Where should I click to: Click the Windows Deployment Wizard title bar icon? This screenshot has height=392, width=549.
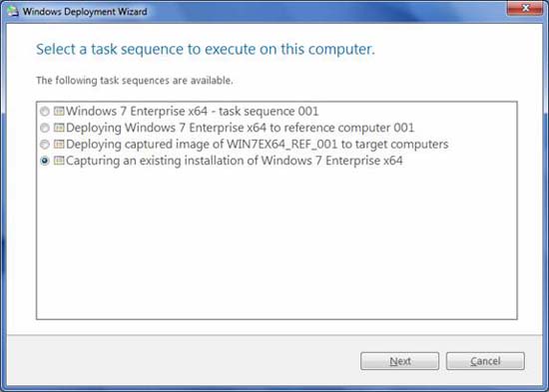13,11
